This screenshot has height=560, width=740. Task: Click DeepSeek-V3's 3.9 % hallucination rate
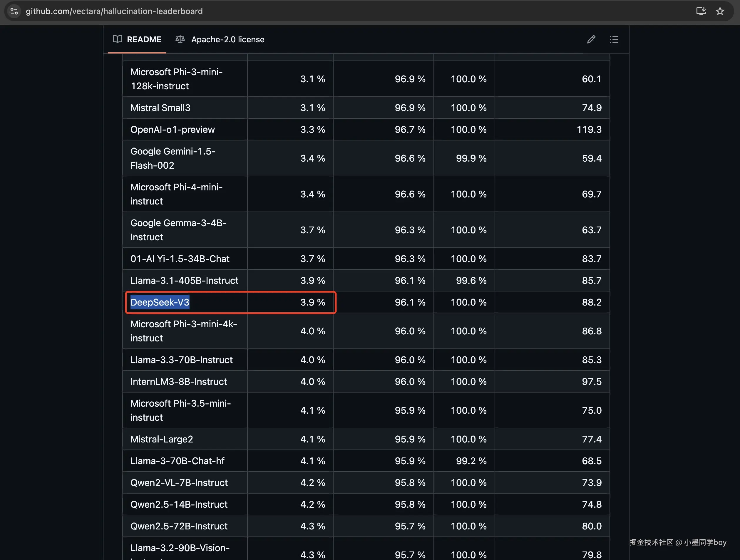pos(312,302)
